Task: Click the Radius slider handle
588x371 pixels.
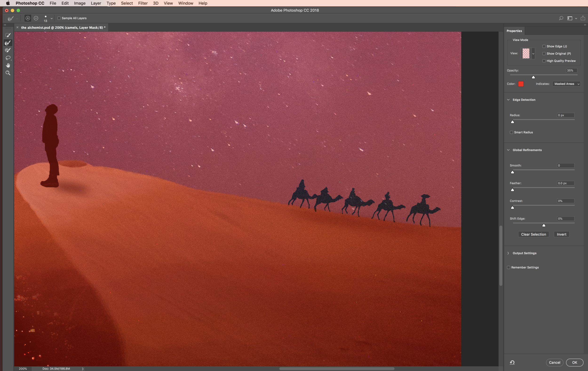Action: click(513, 122)
